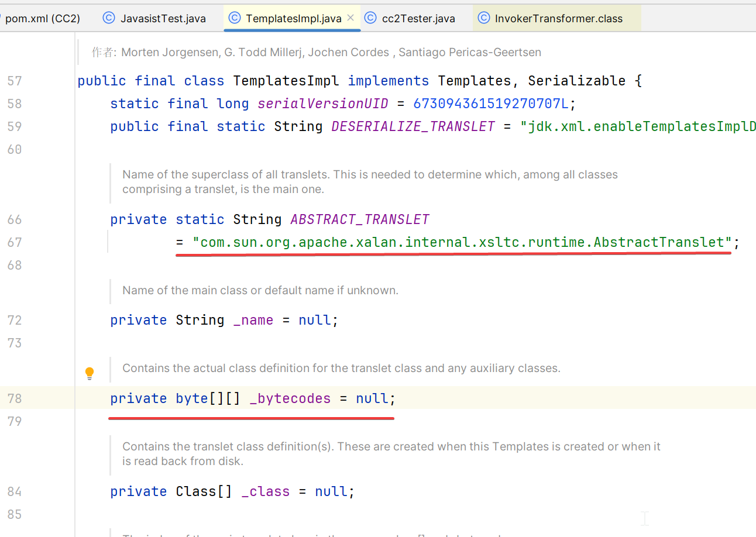Click the class icon on InvokerTransformer.class tab
This screenshot has width=756, height=537.
coord(483,18)
